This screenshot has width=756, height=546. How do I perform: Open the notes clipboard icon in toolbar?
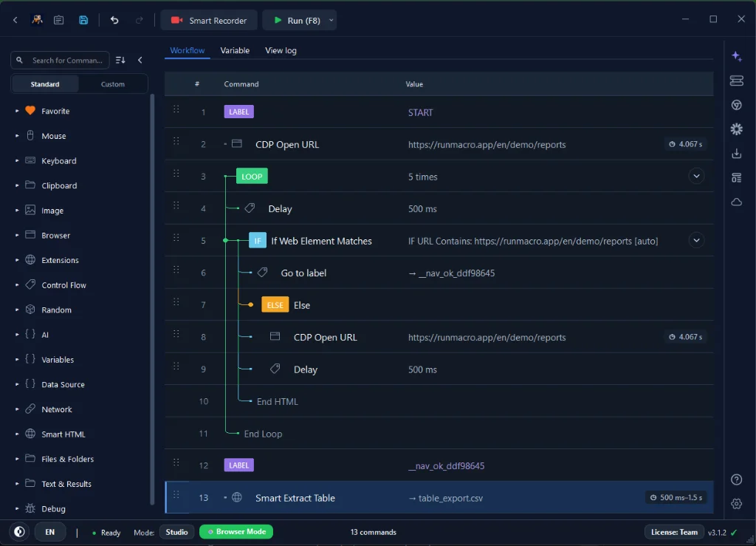click(x=59, y=20)
